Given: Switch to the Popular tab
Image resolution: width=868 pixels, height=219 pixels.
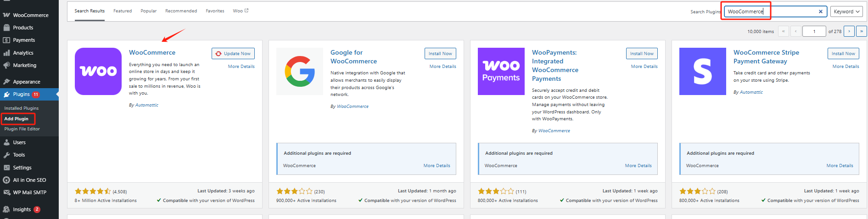Looking at the screenshot, I should [x=148, y=11].
